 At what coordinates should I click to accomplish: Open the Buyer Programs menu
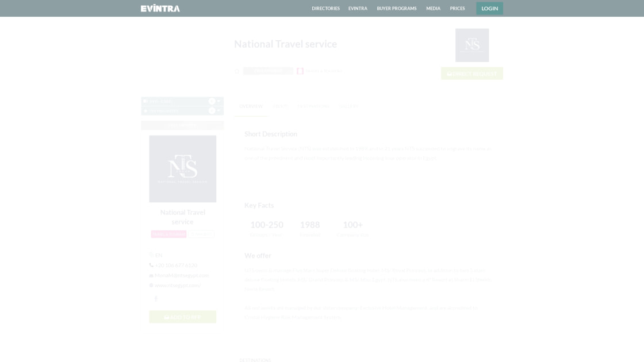point(396,9)
